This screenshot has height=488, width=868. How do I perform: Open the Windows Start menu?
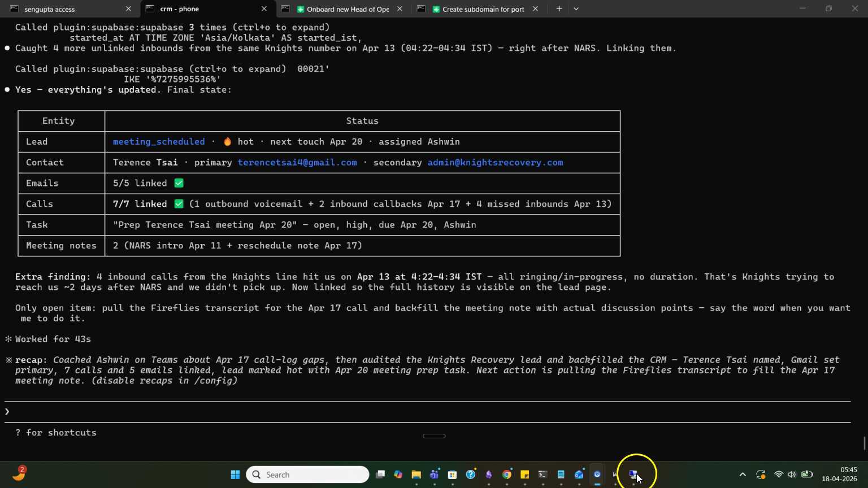(x=235, y=474)
